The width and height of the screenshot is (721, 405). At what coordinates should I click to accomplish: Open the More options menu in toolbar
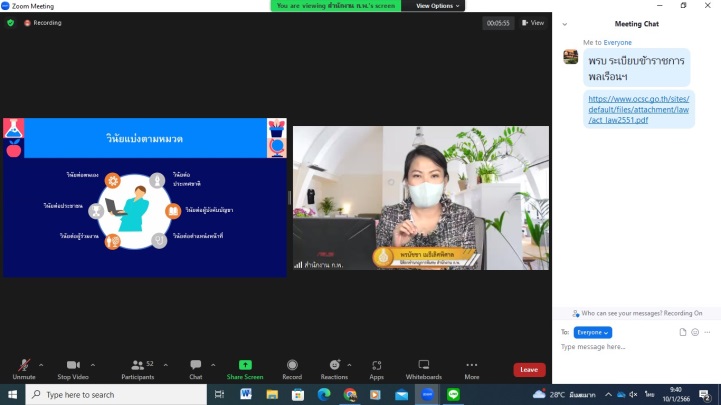pos(472,370)
